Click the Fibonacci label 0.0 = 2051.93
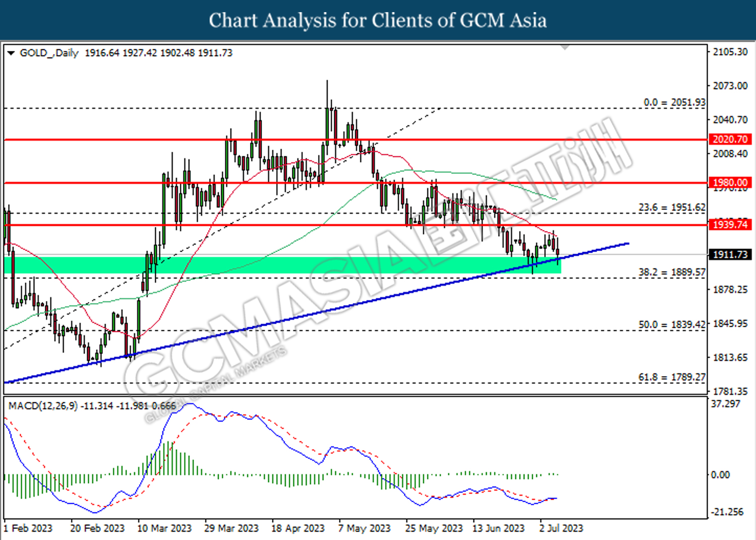Image resolution: width=756 pixels, height=540 pixels. pyautogui.click(x=674, y=102)
